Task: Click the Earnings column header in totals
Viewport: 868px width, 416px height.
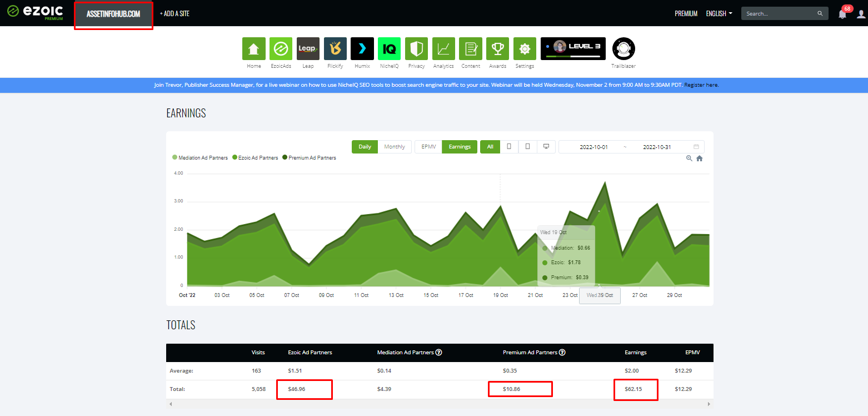Action: point(636,352)
